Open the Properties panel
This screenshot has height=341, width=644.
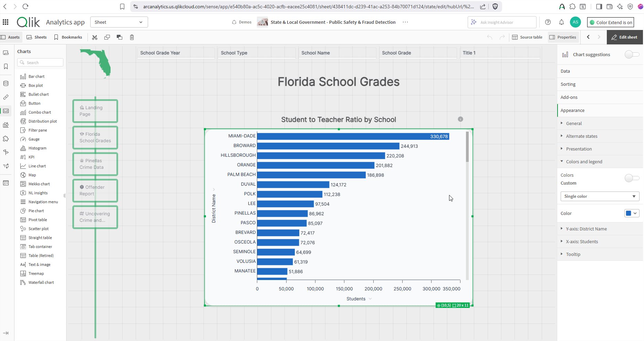click(x=563, y=37)
